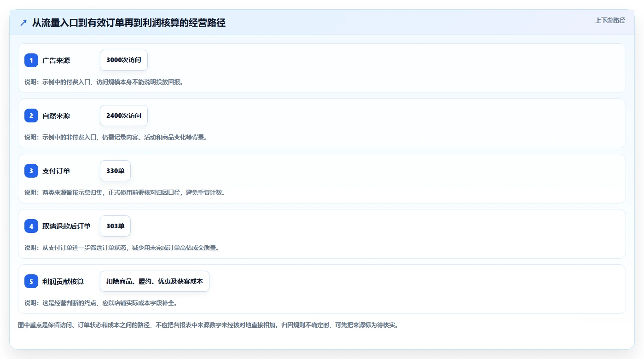Select the 330单 value chip
The width and height of the screenshot is (644, 359).
click(x=115, y=171)
